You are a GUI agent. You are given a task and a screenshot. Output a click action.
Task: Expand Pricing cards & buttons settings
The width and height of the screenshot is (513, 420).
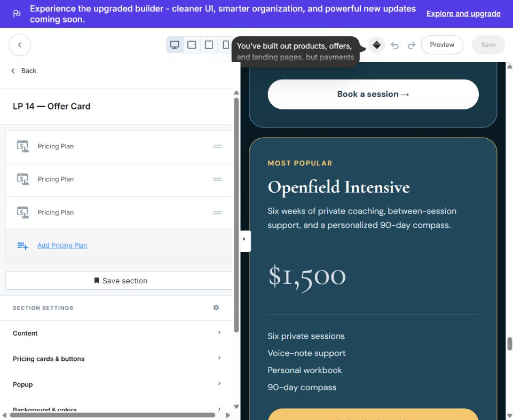pos(116,359)
